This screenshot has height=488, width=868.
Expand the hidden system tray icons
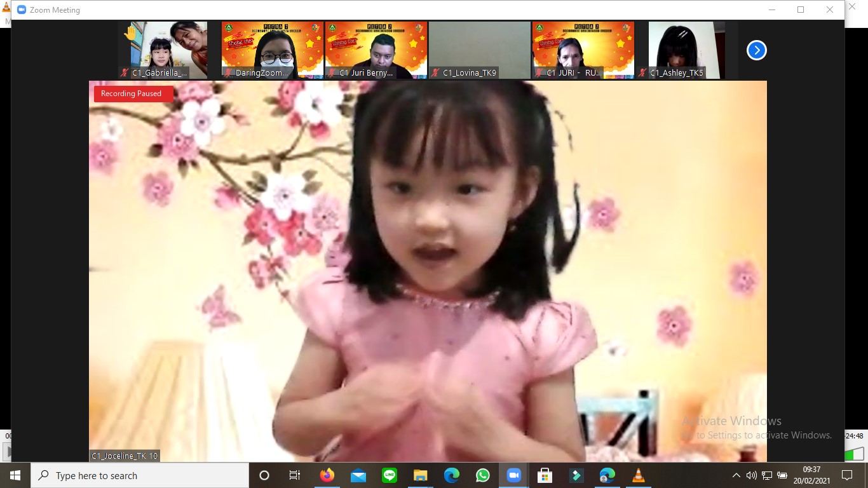coord(736,475)
